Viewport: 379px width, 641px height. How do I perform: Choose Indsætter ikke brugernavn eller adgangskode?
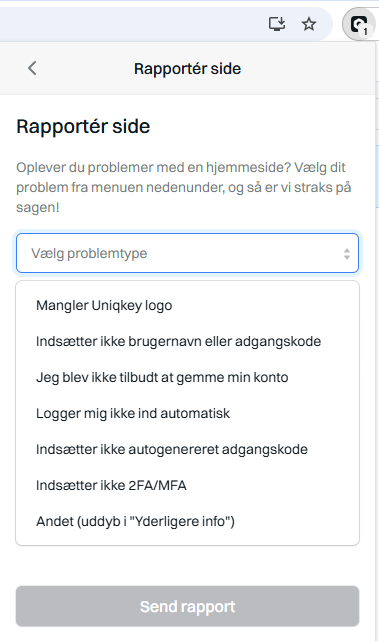[x=187, y=341]
